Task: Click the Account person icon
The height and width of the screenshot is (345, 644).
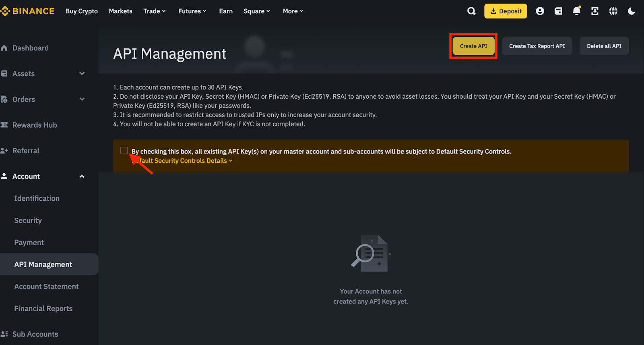Action: (x=4, y=176)
